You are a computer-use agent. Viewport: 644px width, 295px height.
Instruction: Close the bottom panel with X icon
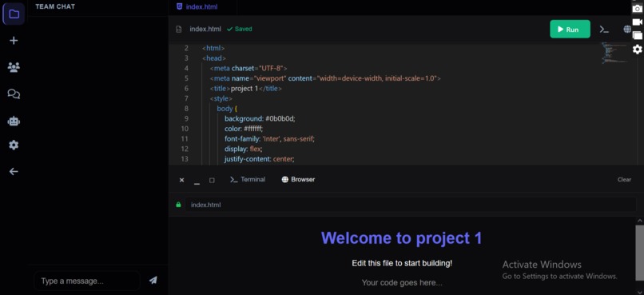(181, 180)
